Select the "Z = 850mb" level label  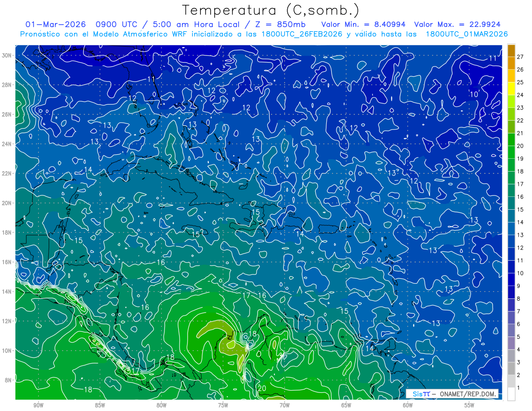(281, 24)
